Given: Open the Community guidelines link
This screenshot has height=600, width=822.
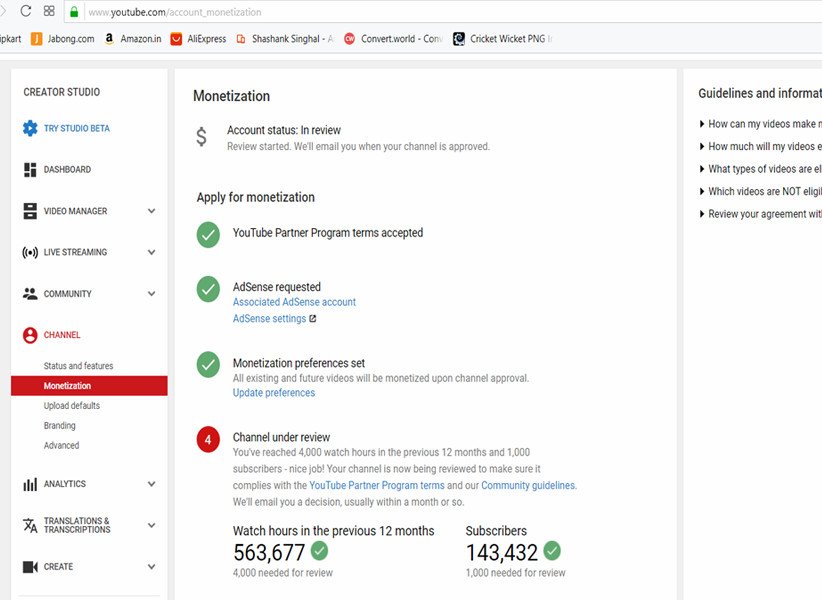Looking at the screenshot, I should tap(528, 485).
